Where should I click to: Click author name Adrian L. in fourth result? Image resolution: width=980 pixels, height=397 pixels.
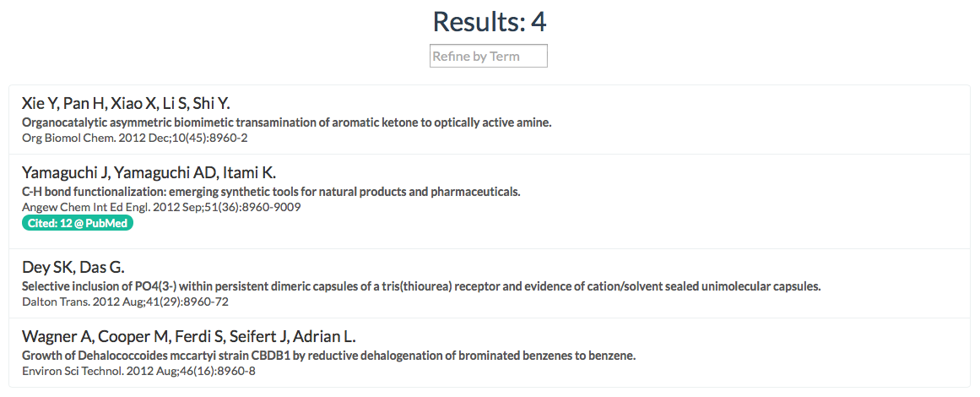click(x=335, y=337)
